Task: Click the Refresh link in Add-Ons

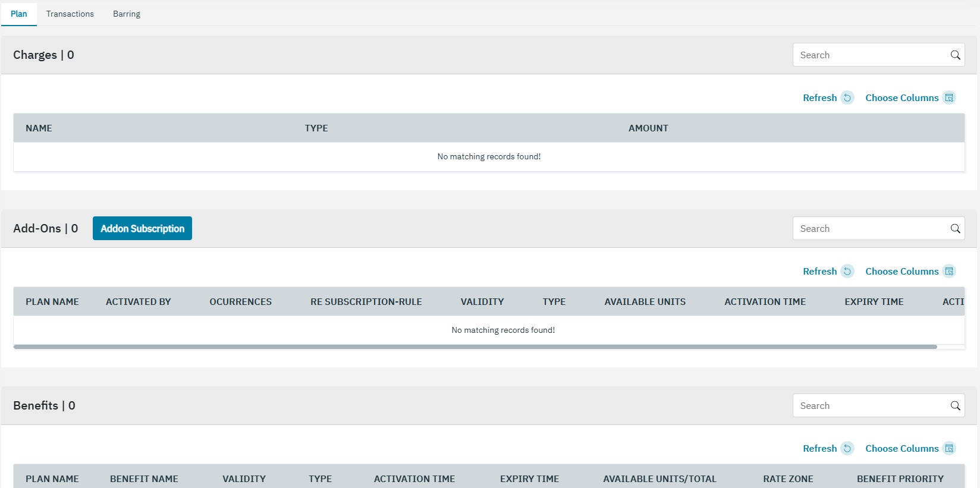Action: point(819,272)
